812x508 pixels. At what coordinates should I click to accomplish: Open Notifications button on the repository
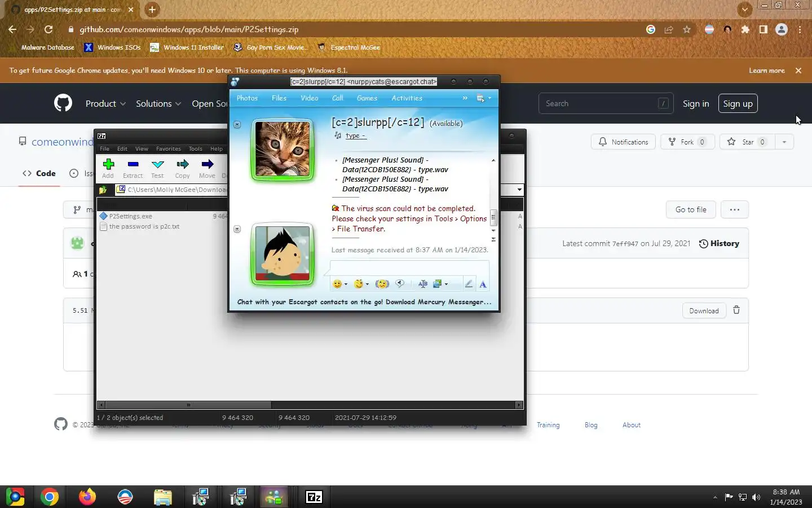coord(623,142)
